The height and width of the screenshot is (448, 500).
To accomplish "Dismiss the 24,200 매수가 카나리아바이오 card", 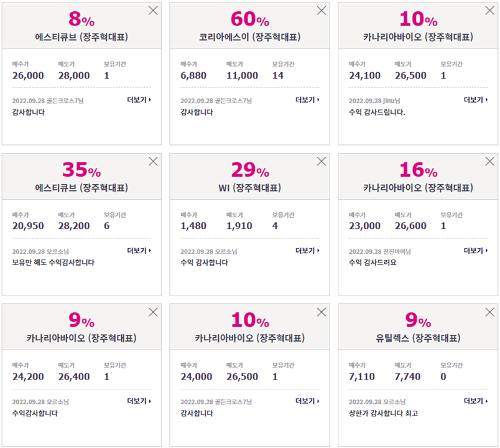I will point(153,312).
